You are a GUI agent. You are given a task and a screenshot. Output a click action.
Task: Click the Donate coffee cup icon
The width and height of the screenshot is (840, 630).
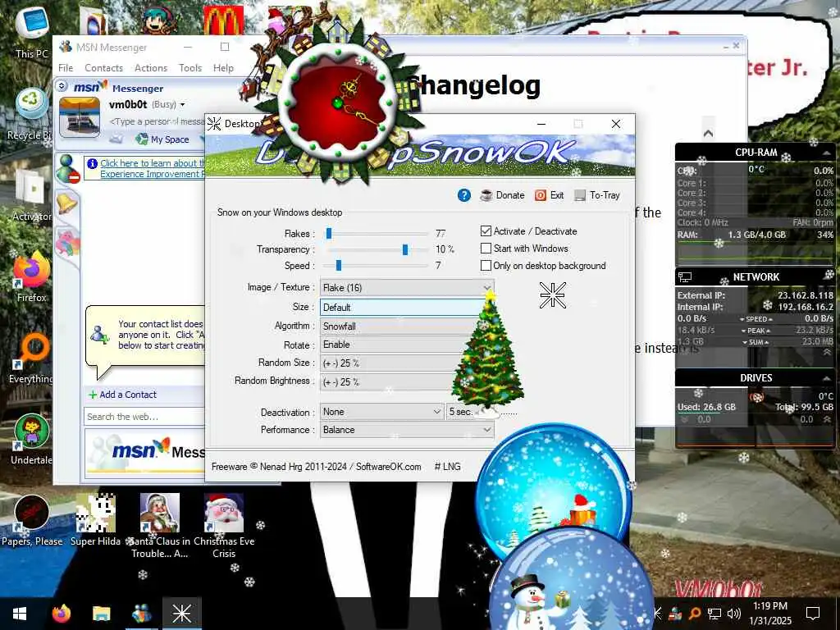[486, 195]
